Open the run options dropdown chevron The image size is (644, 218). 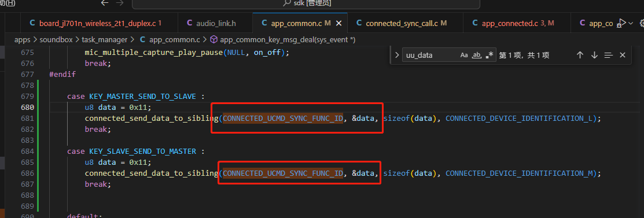(631, 23)
